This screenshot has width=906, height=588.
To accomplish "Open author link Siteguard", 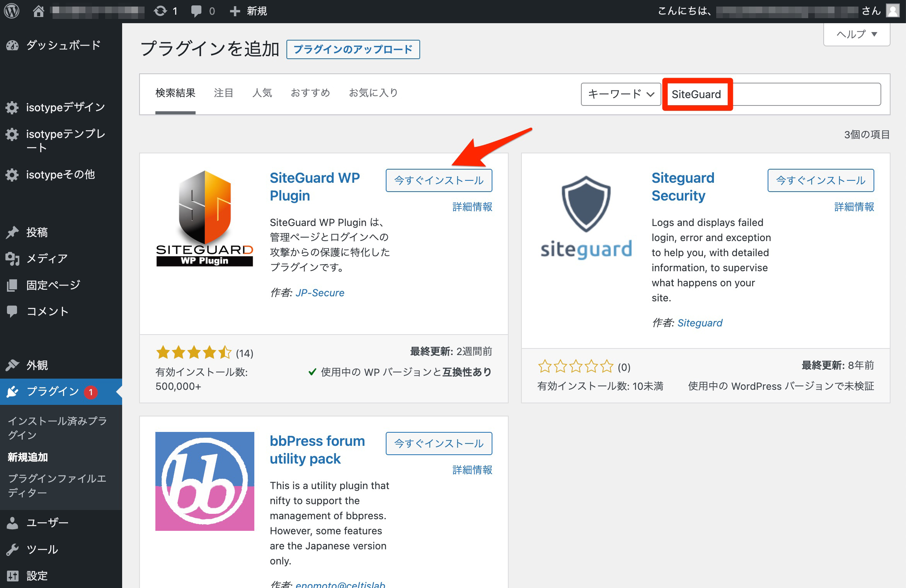I will point(700,323).
